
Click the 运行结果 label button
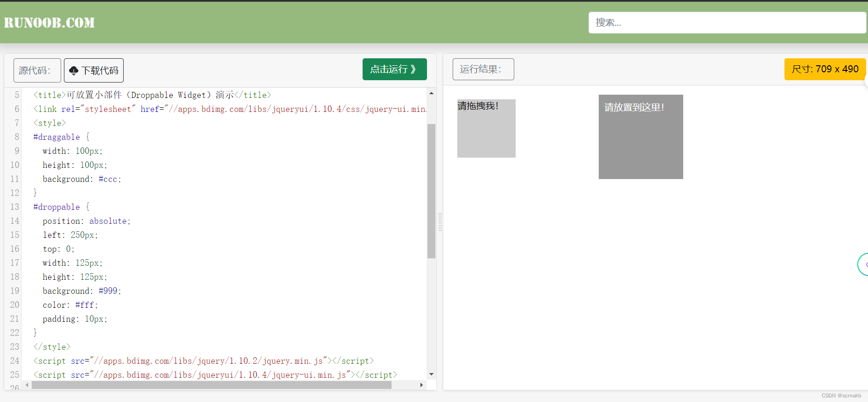point(483,69)
